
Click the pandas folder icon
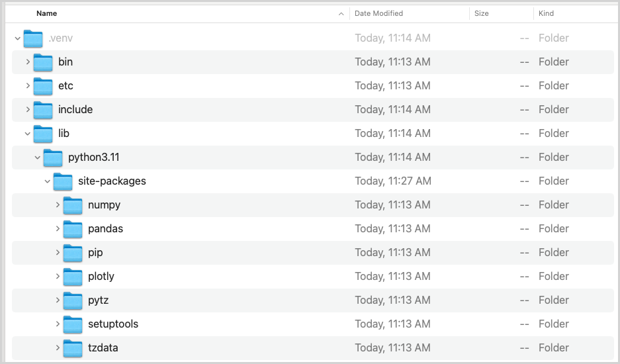pyautogui.click(x=73, y=229)
